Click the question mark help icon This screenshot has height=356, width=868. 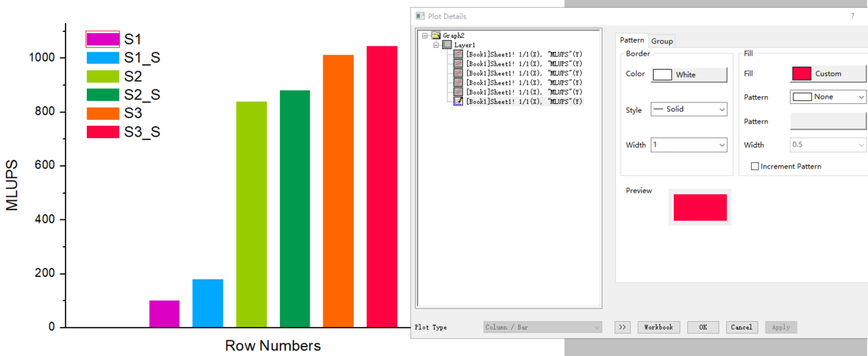(x=852, y=16)
